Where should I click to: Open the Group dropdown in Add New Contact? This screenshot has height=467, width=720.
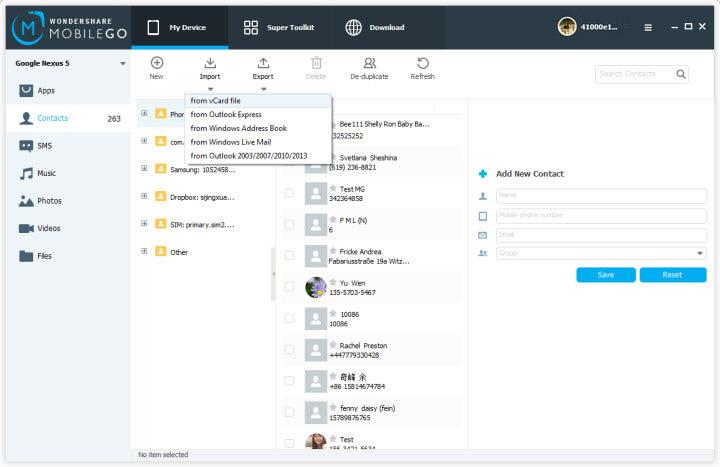[700, 253]
